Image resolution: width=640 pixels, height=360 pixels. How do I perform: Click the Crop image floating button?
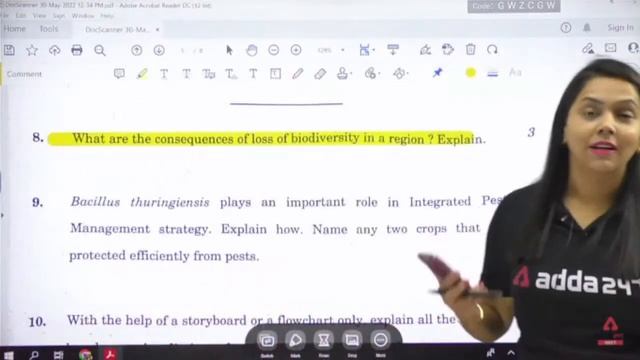coord(352,340)
